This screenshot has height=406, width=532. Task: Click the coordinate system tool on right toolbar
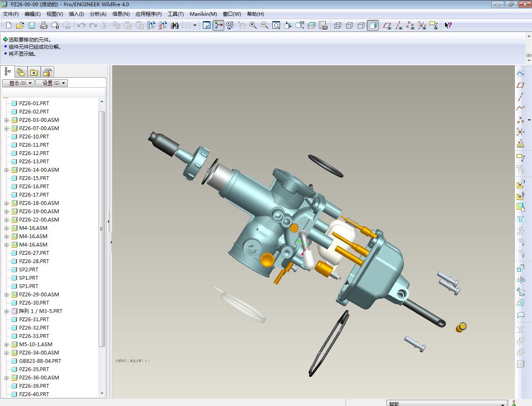click(520, 132)
